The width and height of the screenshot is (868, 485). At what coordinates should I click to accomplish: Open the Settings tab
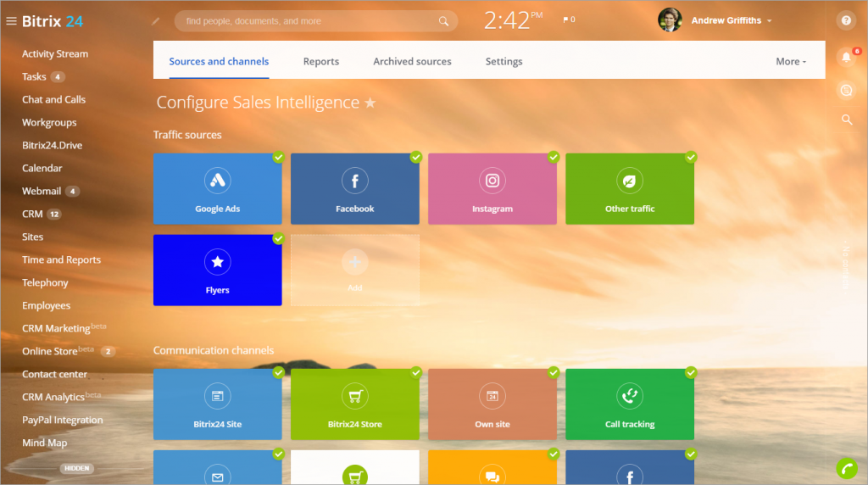[x=504, y=61]
